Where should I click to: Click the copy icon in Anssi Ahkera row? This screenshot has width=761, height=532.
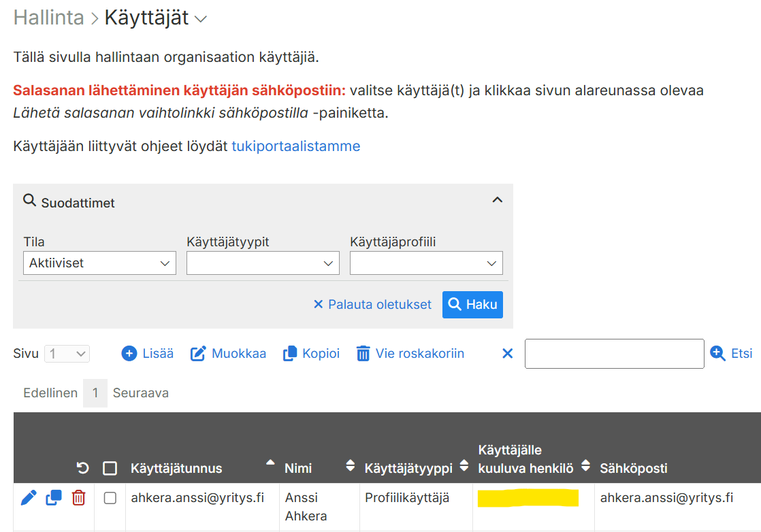54,498
